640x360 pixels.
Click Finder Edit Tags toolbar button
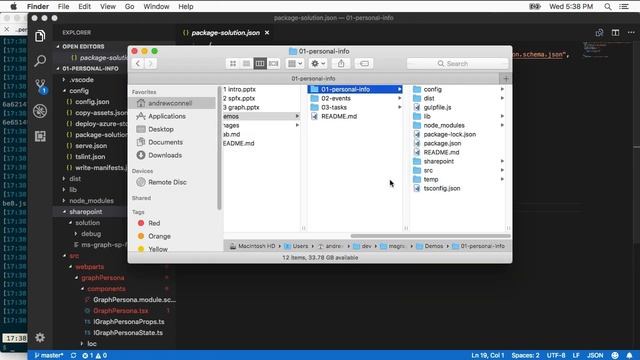coord(364,64)
